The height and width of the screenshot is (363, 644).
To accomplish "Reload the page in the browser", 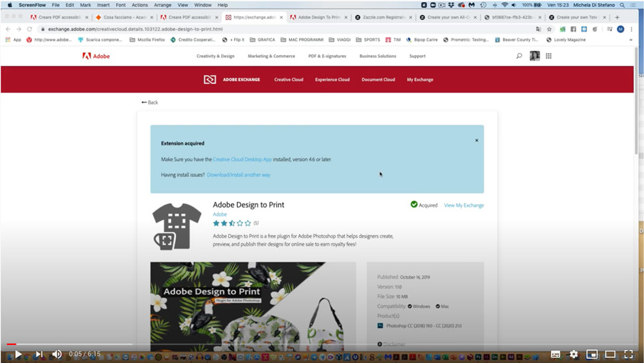I will click(x=29, y=29).
